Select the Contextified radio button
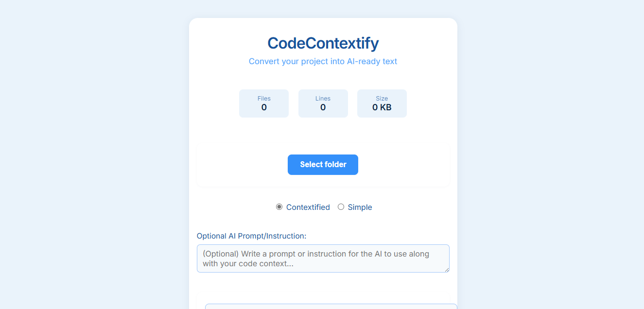Image resolution: width=644 pixels, height=309 pixels. (279, 207)
